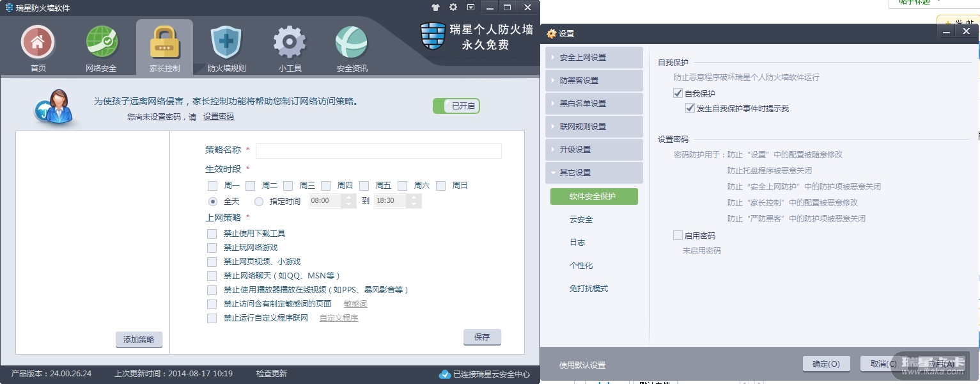The width and height of the screenshot is (980, 384).
Task: Collapse 其它设置 section
Action: tap(594, 173)
